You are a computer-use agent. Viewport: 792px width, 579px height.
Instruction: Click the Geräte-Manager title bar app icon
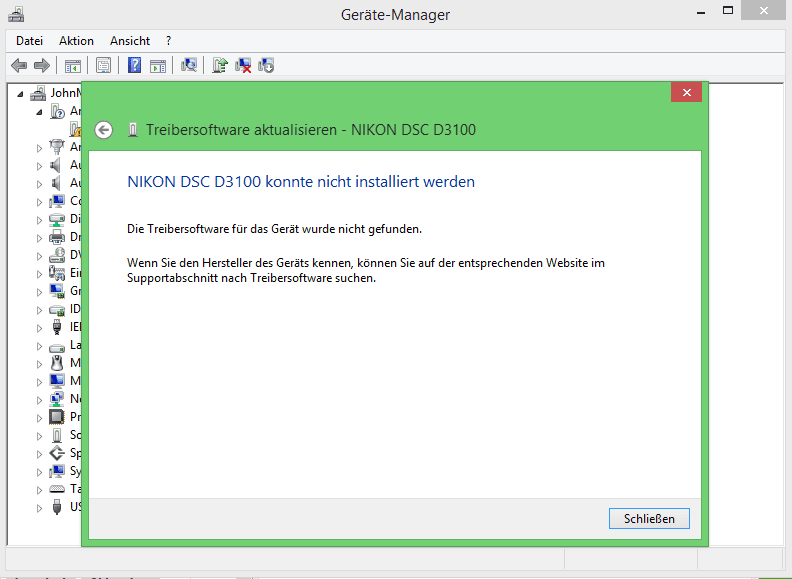tap(16, 15)
